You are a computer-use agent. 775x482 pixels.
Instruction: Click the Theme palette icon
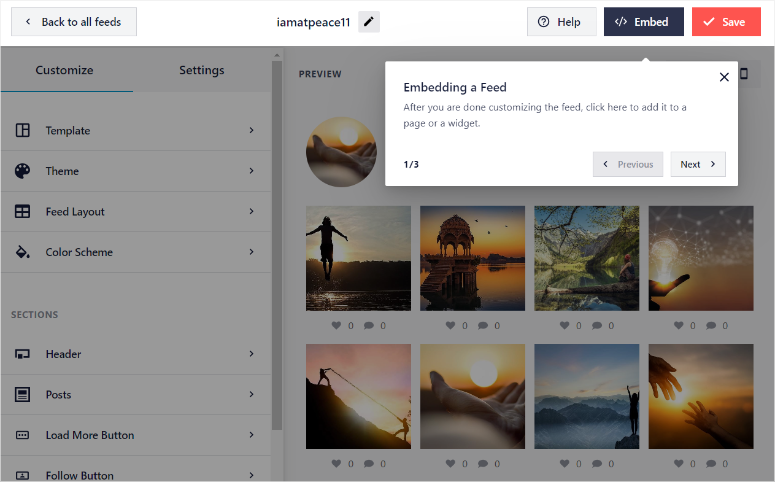22,171
